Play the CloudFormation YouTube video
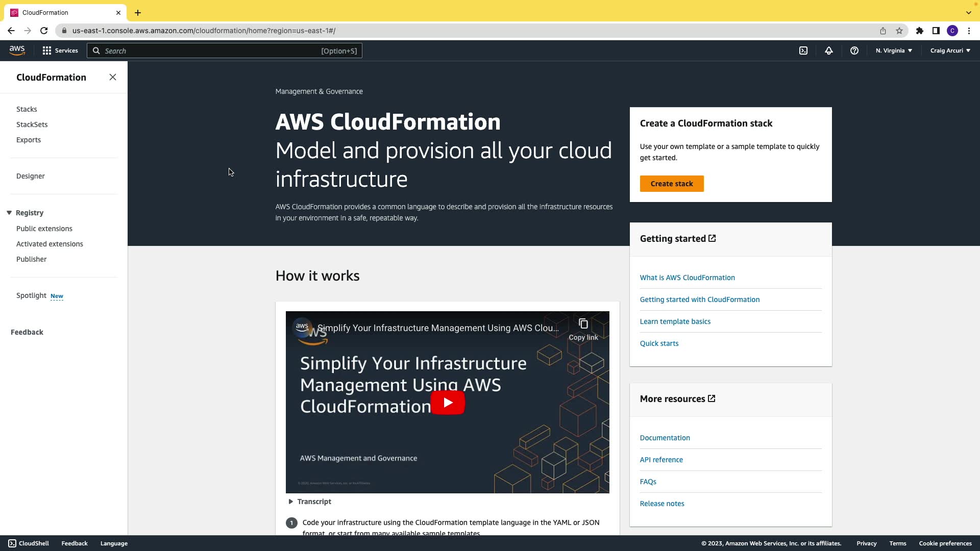The width and height of the screenshot is (980, 551). [x=448, y=403]
